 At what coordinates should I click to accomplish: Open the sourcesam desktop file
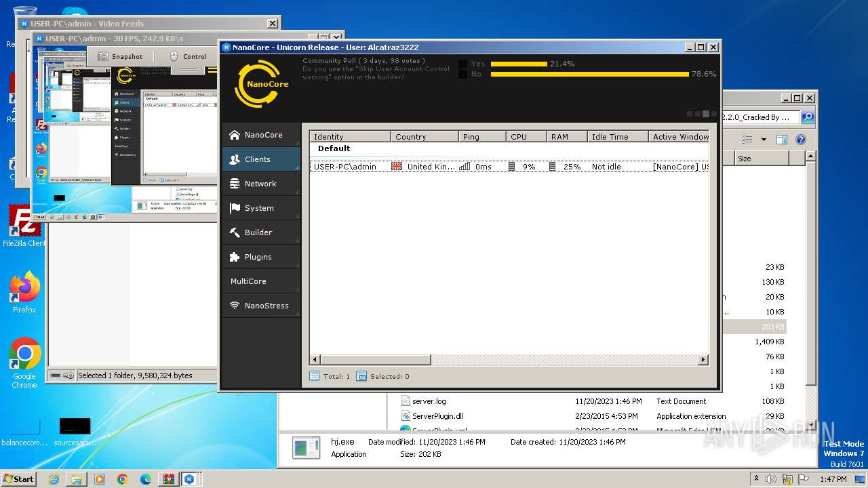tap(75, 432)
